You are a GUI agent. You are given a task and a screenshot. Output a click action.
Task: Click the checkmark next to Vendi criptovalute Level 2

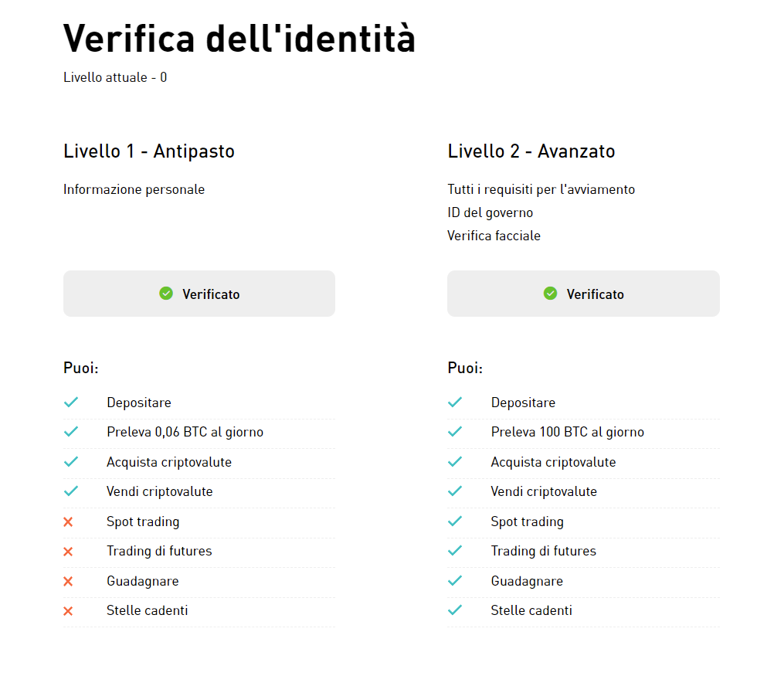pos(456,491)
